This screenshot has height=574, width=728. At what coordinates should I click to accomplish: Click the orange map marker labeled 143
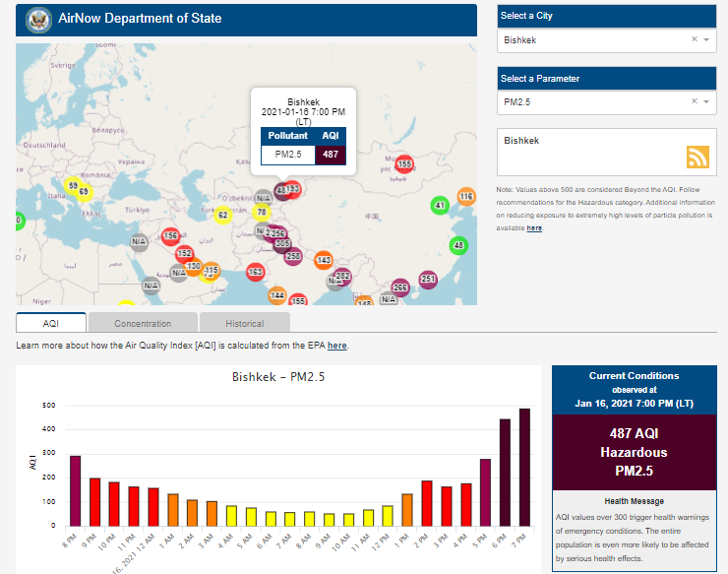point(324,260)
